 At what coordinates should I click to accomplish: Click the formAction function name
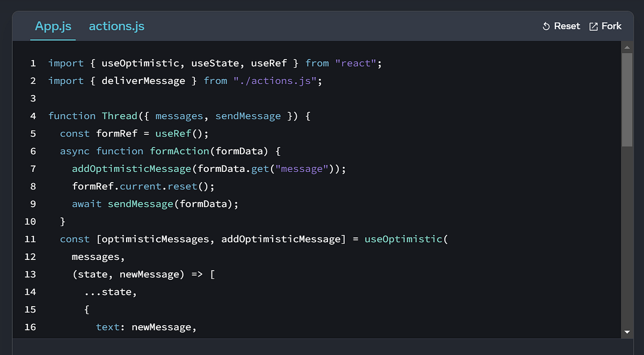coord(179,151)
